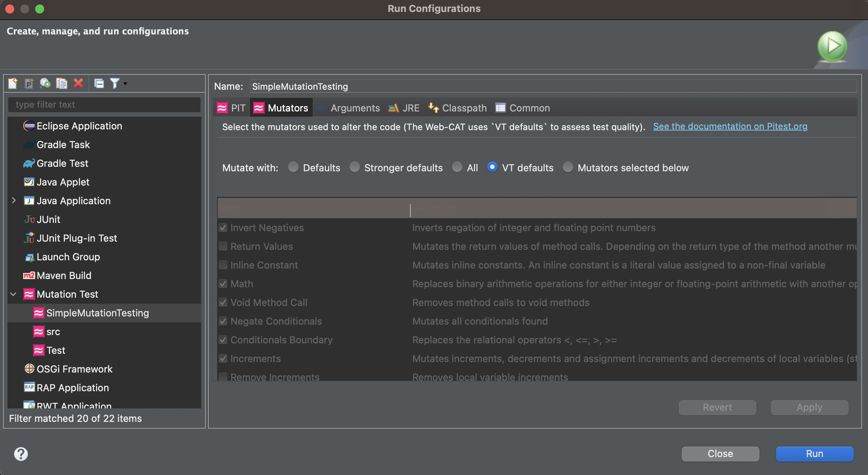Click the Collapse All toolbar icon
This screenshot has height=475, width=868.
(99, 83)
